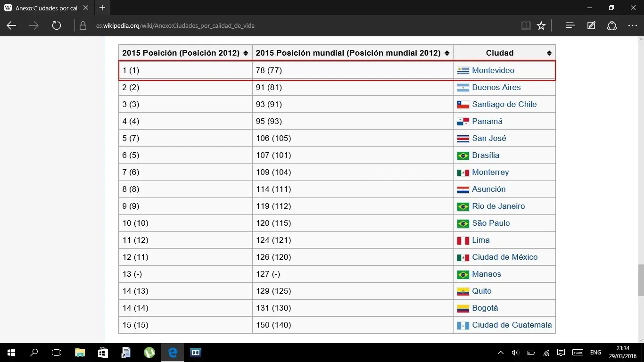Open the San José link
644x362 pixels.
pyautogui.click(x=489, y=138)
